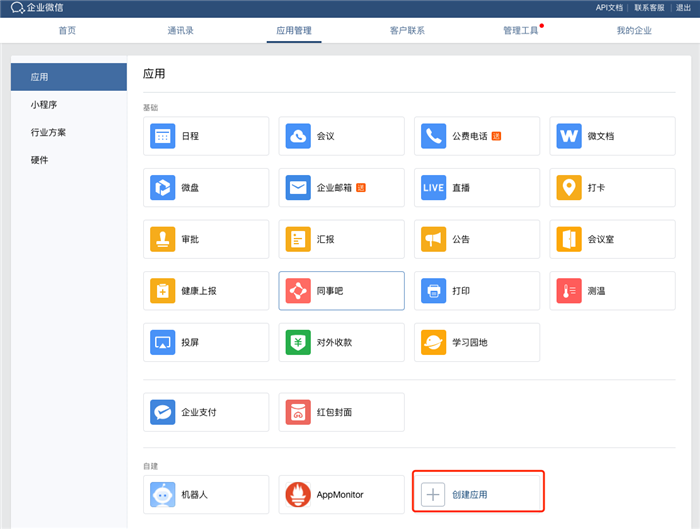
Task: Open the 日程 calendar app icon
Action: pos(163,136)
